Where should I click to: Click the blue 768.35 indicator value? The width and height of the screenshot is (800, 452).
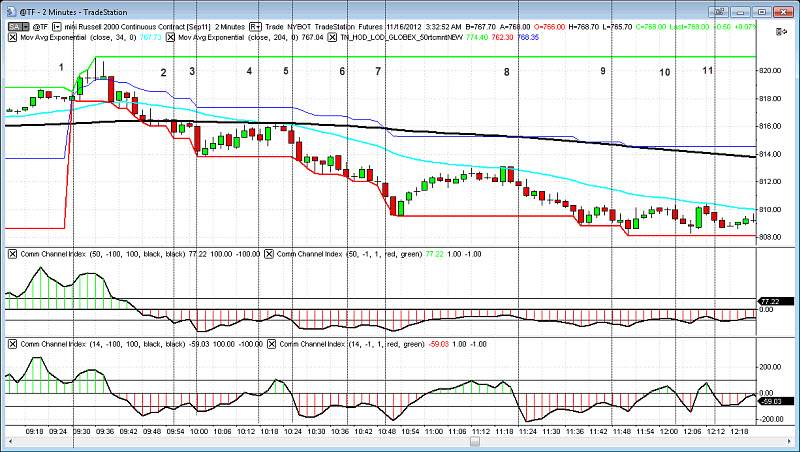pos(528,37)
